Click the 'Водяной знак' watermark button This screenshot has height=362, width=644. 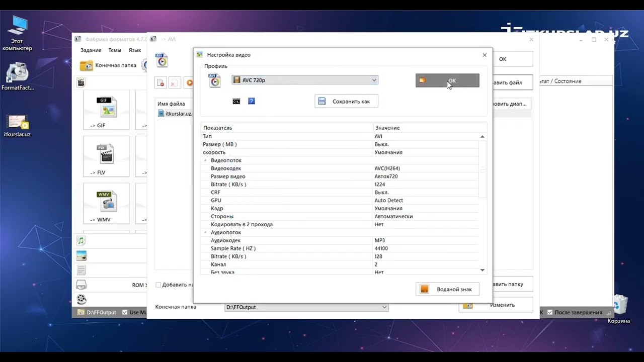click(447, 289)
